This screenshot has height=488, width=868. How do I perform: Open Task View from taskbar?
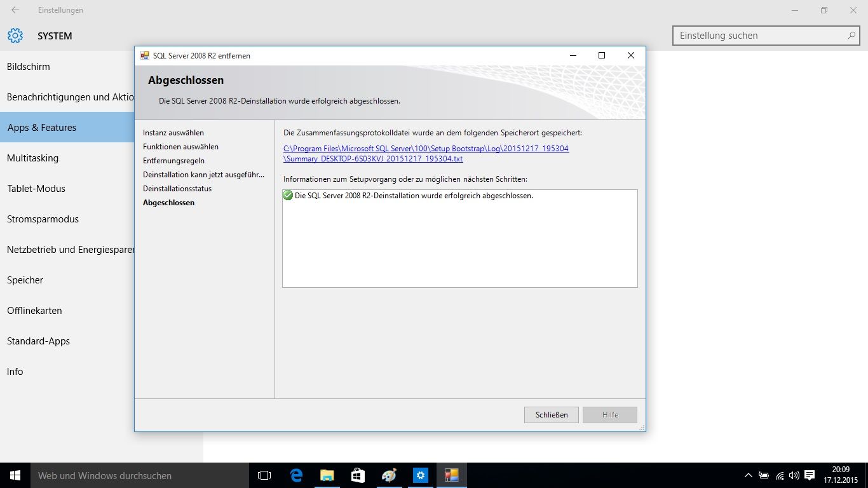pos(264,475)
